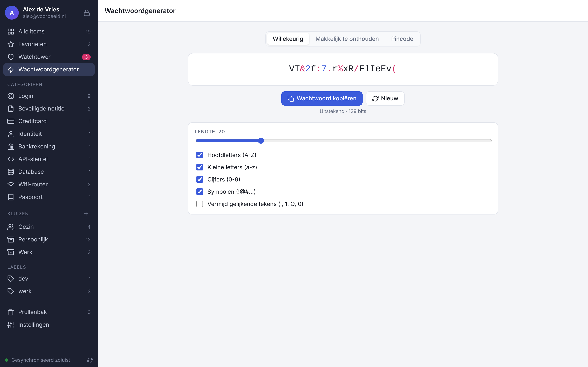Switch to the Pincode tab
588x367 pixels.
coord(402,39)
